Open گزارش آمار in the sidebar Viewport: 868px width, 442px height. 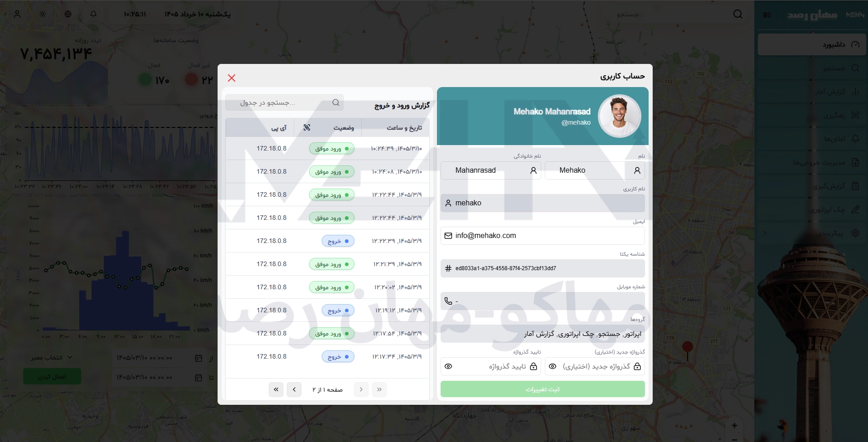click(x=812, y=92)
